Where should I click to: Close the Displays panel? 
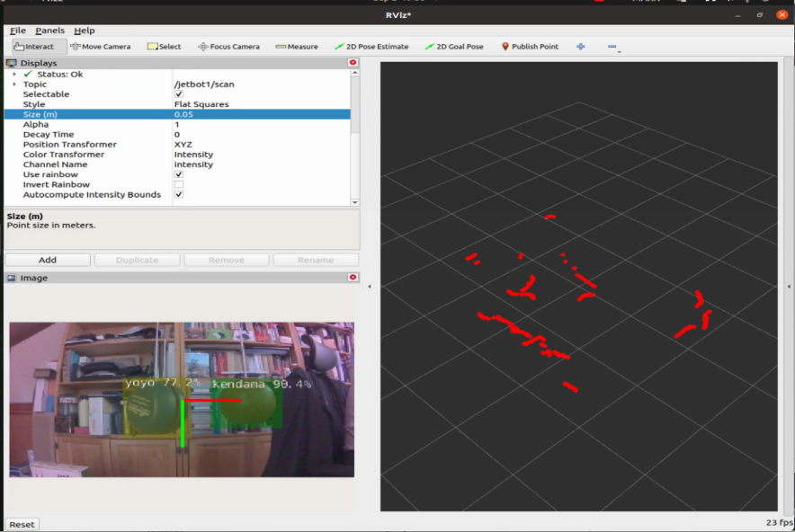tap(353, 62)
